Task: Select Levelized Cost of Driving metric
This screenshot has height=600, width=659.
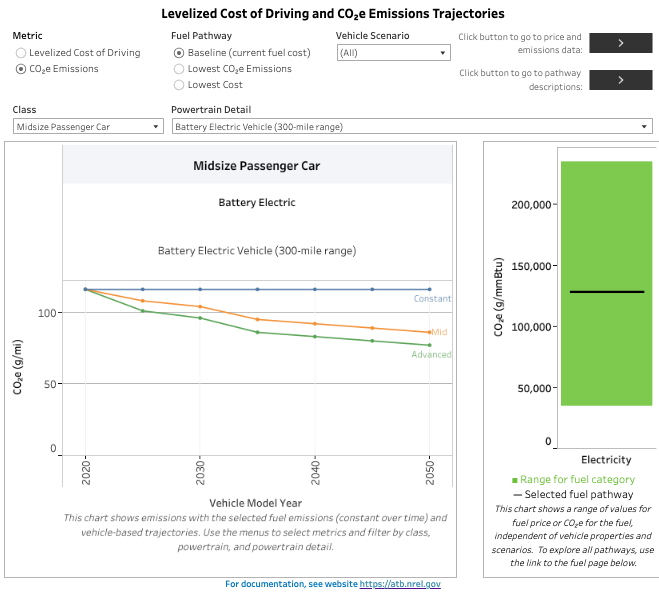Action: [21, 52]
